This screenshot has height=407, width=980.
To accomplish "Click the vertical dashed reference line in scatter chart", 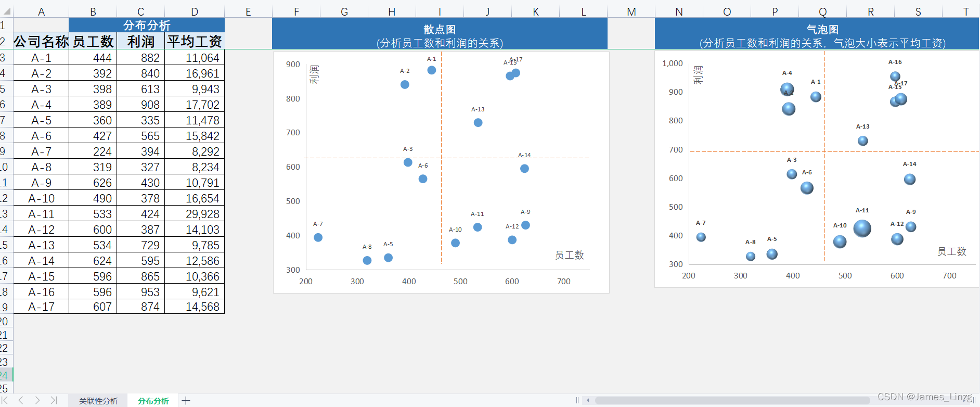I will coord(441,158).
